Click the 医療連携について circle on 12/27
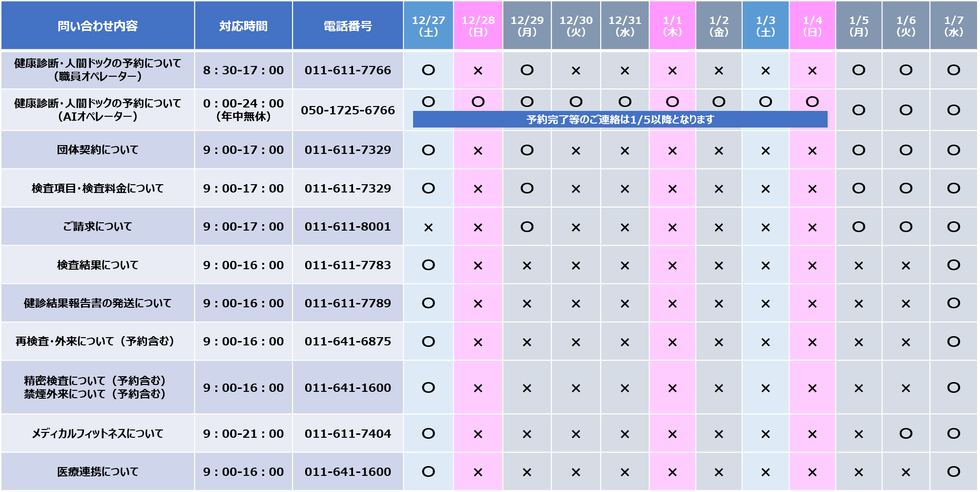This screenshot has height=492, width=980. [428, 471]
